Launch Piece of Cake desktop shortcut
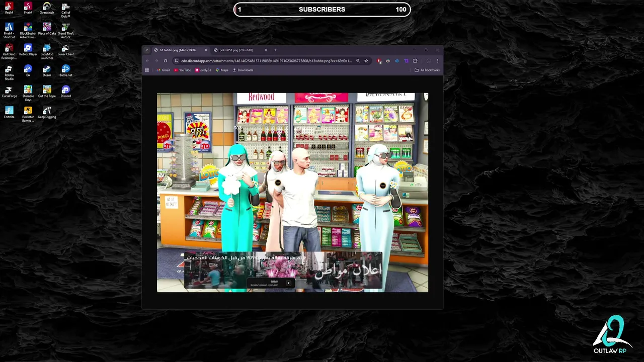Image resolution: width=644 pixels, height=362 pixels. coord(47,29)
